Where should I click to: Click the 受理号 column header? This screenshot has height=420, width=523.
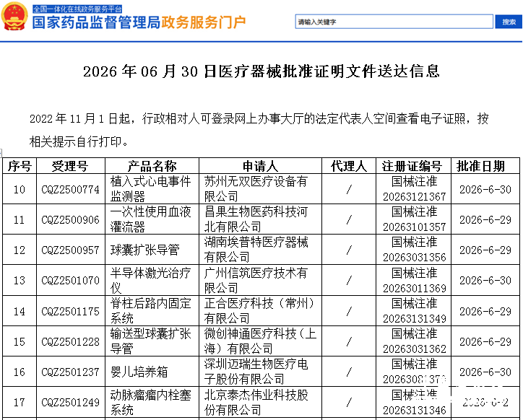pyautogui.click(x=70, y=166)
